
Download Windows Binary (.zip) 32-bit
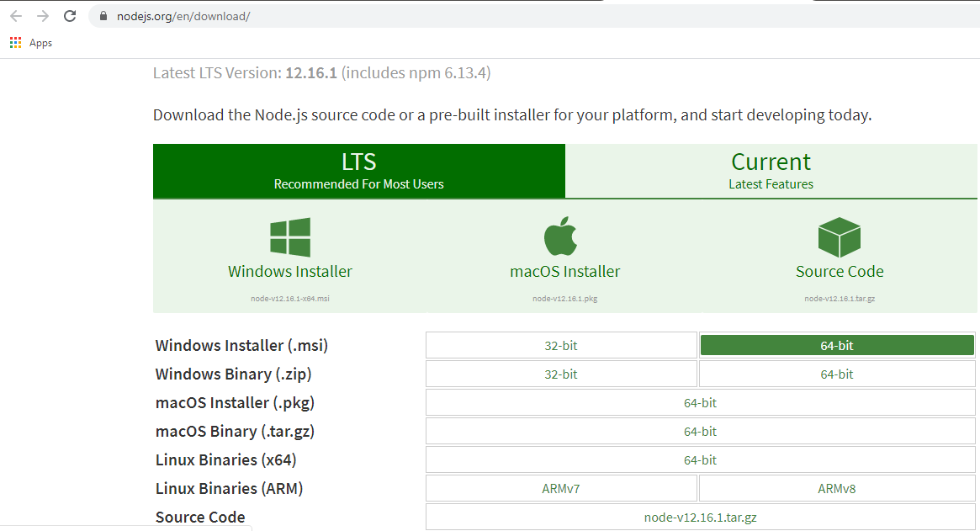(561, 374)
